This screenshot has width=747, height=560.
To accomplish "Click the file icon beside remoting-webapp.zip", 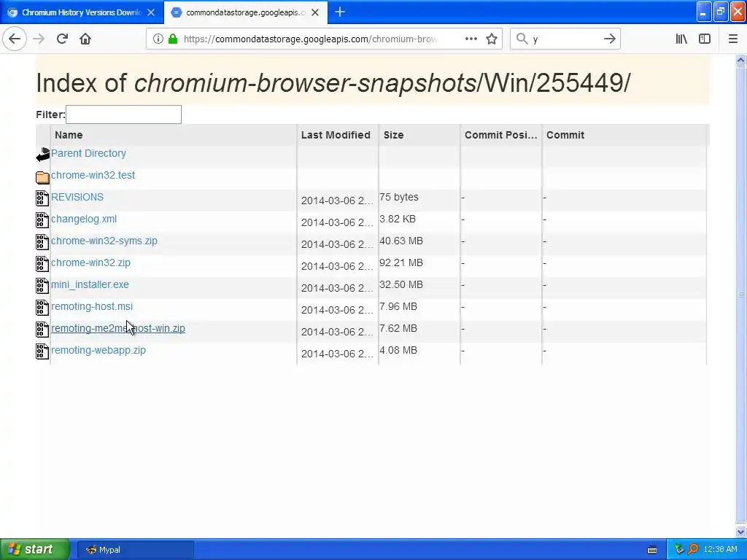I will pyautogui.click(x=42, y=351).
